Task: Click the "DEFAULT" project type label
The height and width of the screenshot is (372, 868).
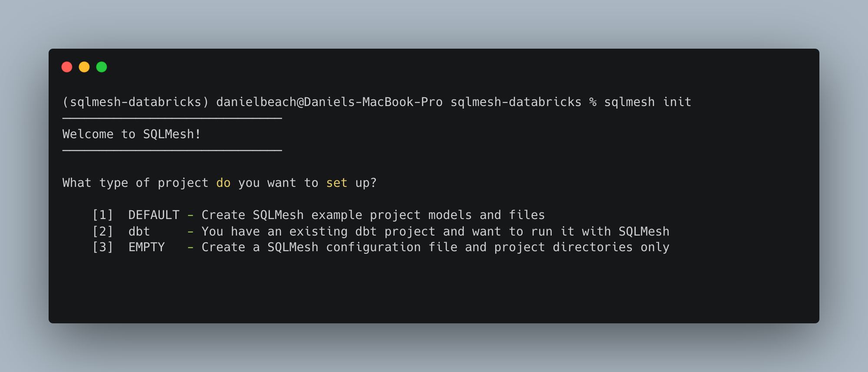Action: pos(154,215)
